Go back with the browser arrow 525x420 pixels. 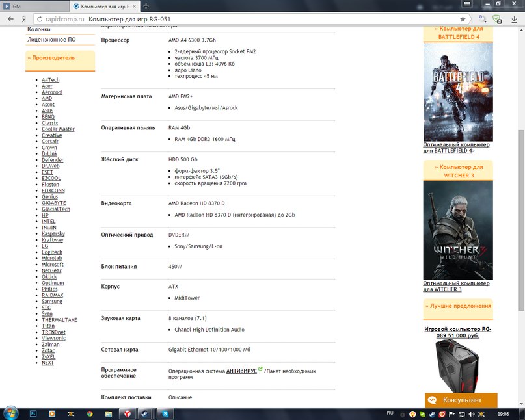pyautogui.click(x=10, y=19)
